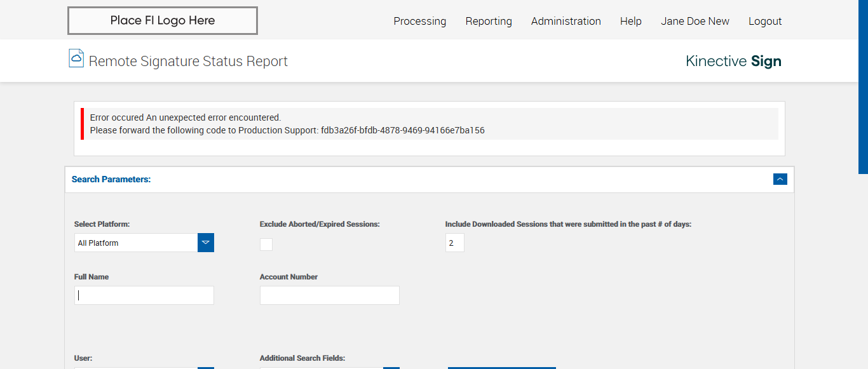Open the Administration menu
The width and height of the screenshot is (868, 369).
[566, 21]
